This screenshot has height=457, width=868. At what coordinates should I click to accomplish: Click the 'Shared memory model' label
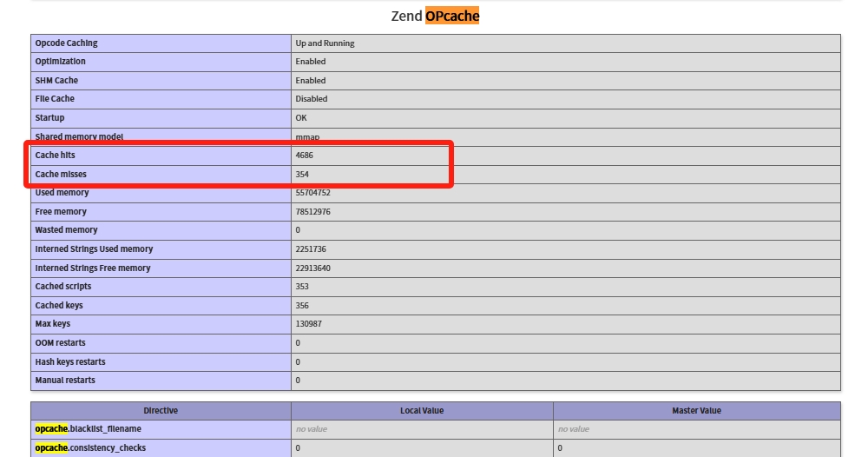tap(79, 136)
